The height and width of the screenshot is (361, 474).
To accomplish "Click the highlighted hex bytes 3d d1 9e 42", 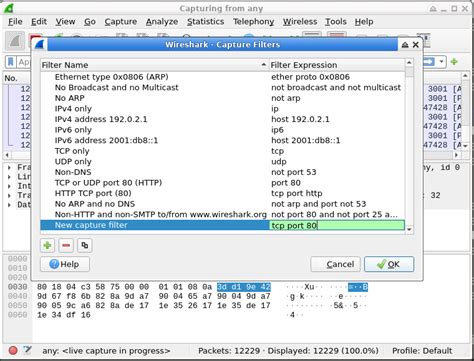I will (244, 287).
